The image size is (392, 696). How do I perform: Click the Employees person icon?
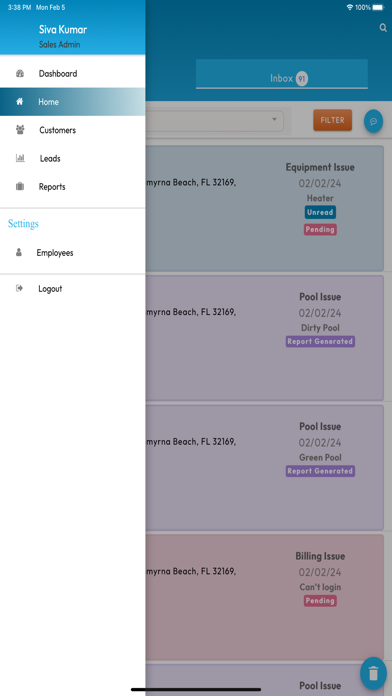pyautogui.click(x=19, y=253)
